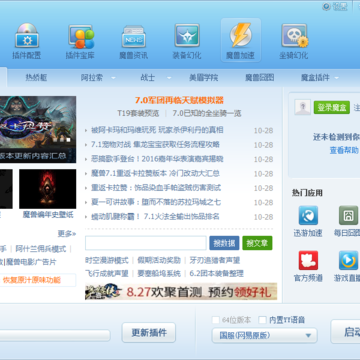Click the blue 搜数据 search button
360x360 pixels.
click(224, 243)
